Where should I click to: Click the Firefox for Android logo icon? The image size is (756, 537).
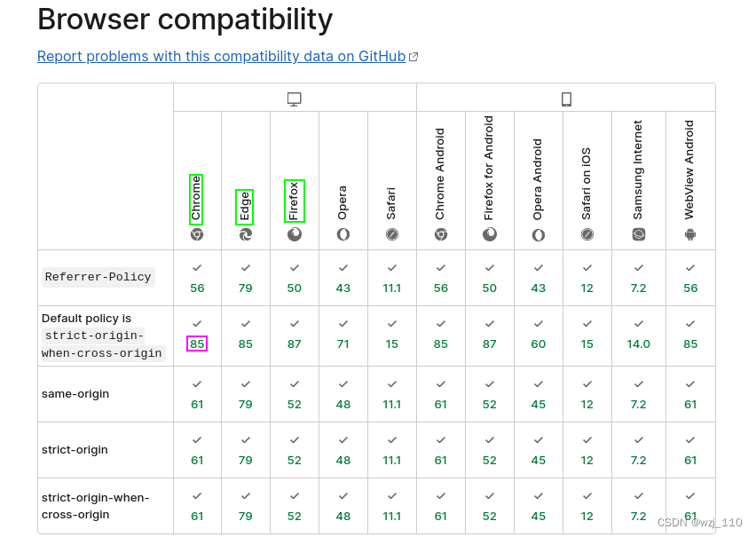[490, 234]
